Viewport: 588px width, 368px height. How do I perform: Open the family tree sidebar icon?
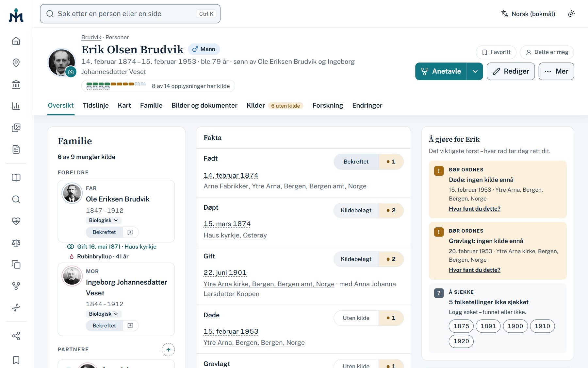tap(16, 286)
